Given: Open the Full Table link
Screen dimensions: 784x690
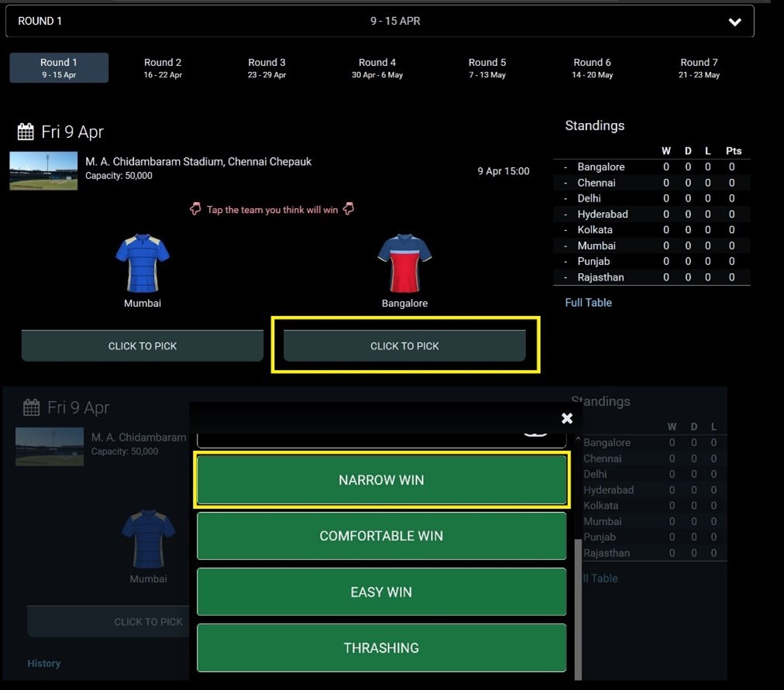Looking at the screenshot, I should pyautogui.click(x=588, y=302).
